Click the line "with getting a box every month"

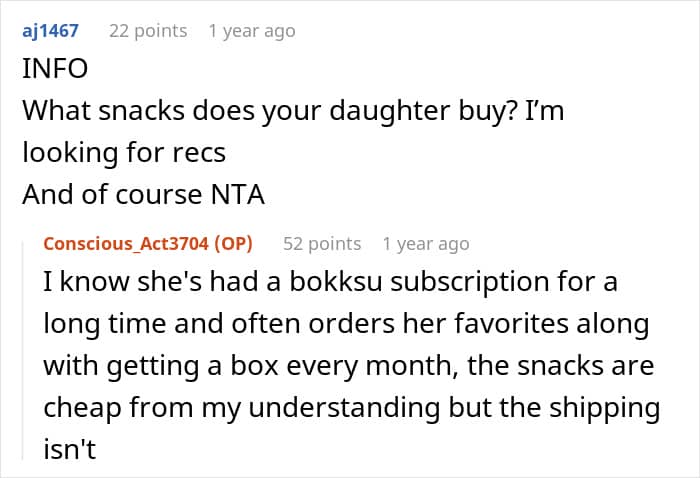tap(348, 366)
